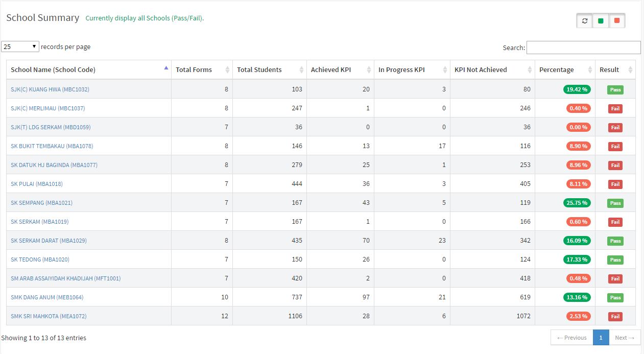Open SK TEDONG (MBA1020) link

[x=40, y=259]
